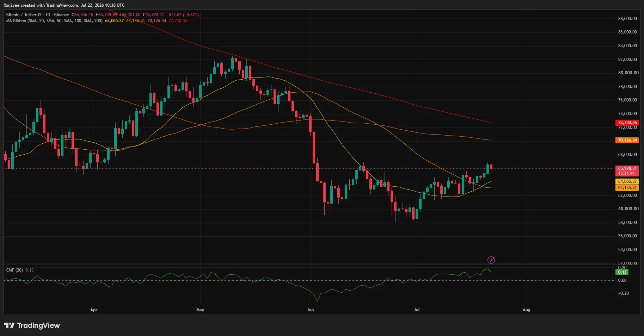Click the current price tag 65,978.31 on axis

coord(627,168)
